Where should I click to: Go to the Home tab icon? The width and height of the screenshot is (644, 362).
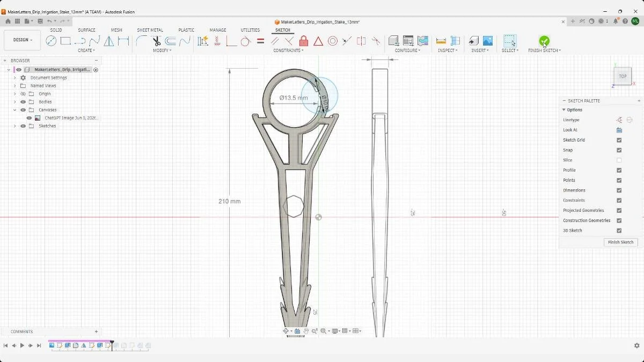8,21
